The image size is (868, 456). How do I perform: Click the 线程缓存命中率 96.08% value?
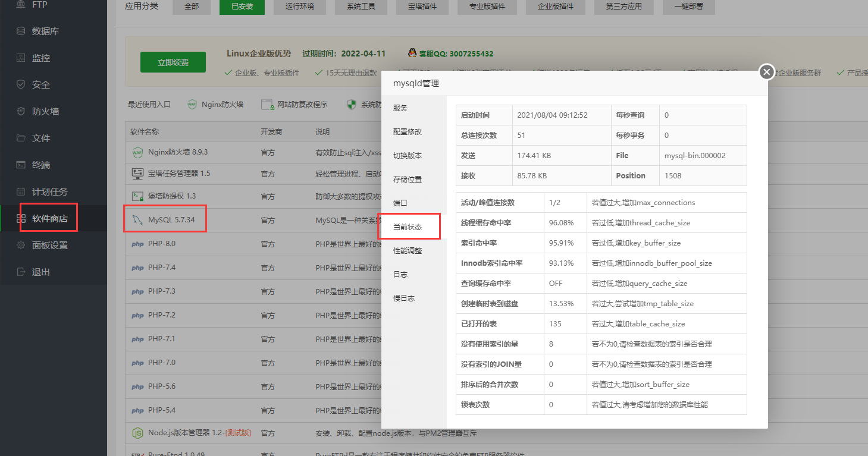click(561, 223)
